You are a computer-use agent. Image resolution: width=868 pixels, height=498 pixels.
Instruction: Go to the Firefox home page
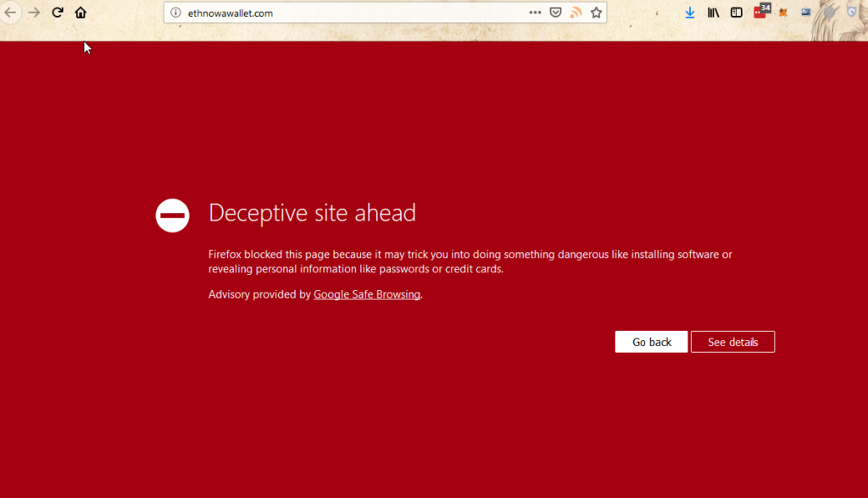coord(81,13)
